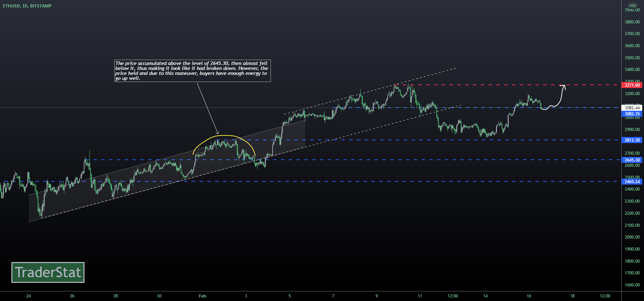Click the 18 date on time axis
The height and width of the screenshot is (301, 644).
(x=572, y=296)
